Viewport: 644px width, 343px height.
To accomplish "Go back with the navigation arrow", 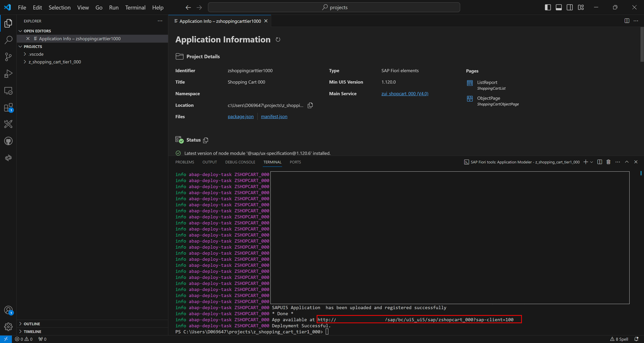I will point(188,8).
